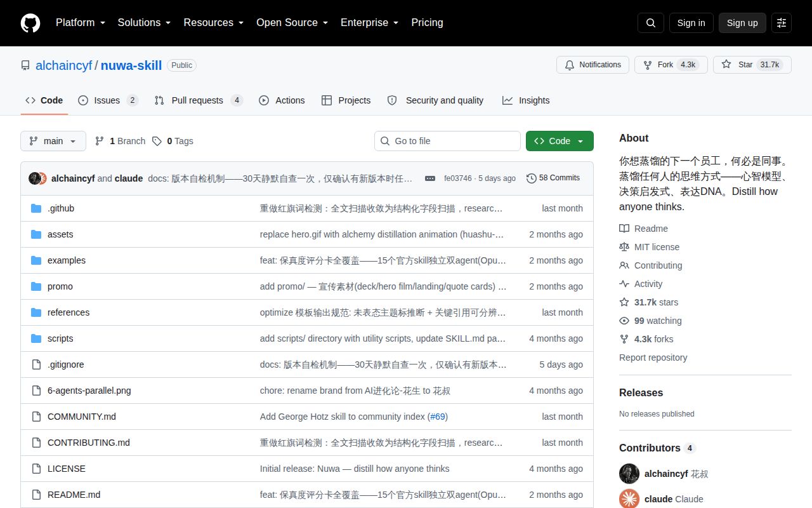Open the green Code dropdown button
Viewport: 812px width, 508px height.
pos(560,141)
